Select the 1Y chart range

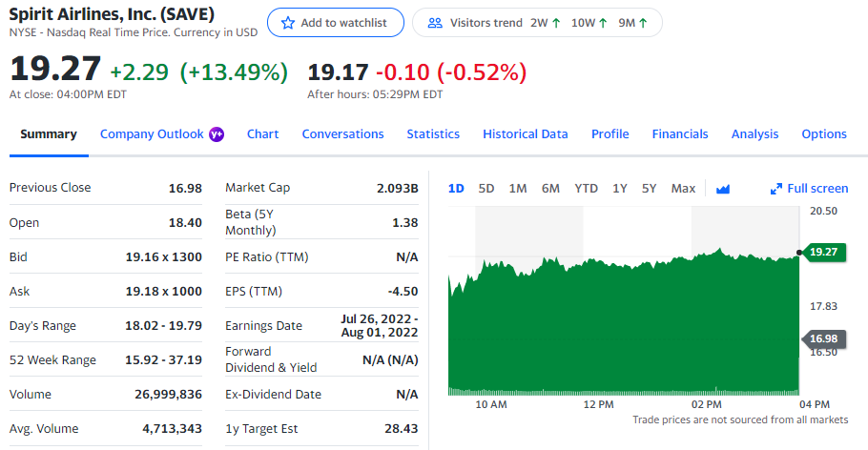pyautogui.click(x=619, y=189)
